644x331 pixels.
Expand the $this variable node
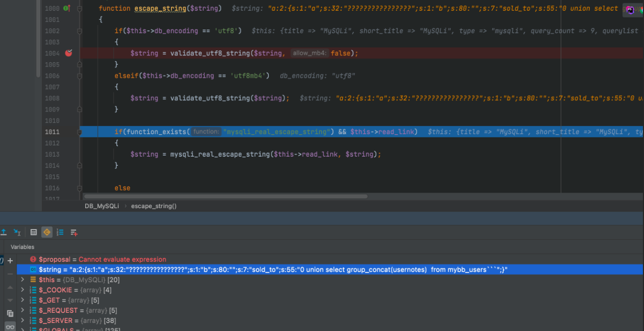click(x=23, y=279)
